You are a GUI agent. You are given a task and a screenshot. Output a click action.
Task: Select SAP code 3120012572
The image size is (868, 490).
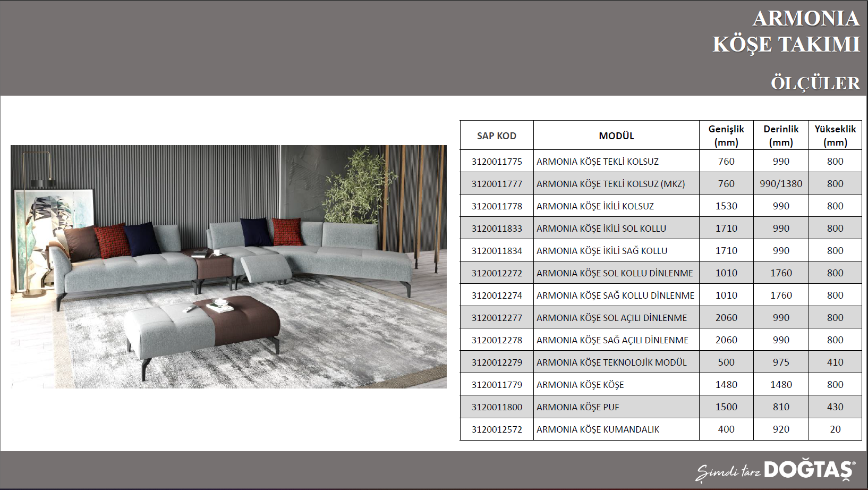[497, 429]
